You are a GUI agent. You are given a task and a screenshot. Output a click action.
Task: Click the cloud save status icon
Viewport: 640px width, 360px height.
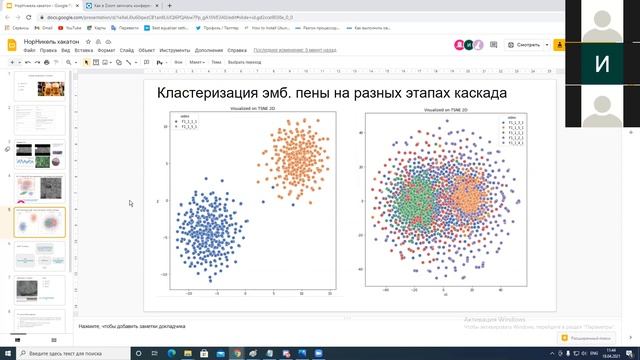[x=108, y=42]
